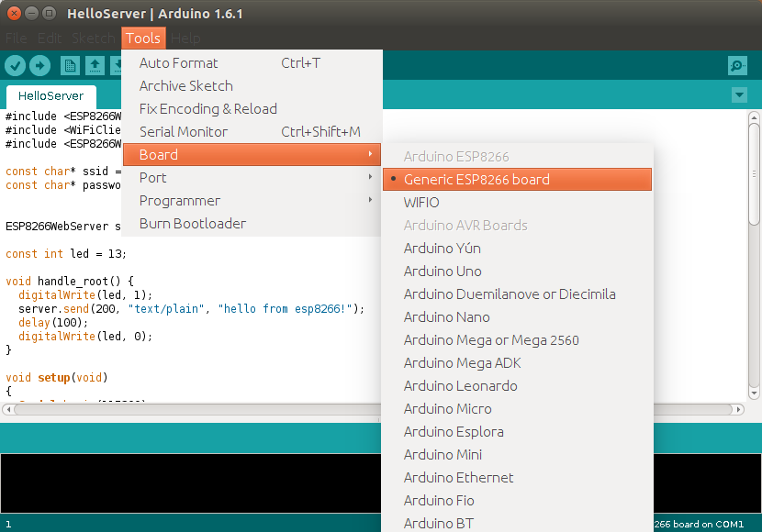This screenshot has height=532, width=762.
Task: Click the horizontal scrollbar track thumb
Action: click(x=374, y=409)
